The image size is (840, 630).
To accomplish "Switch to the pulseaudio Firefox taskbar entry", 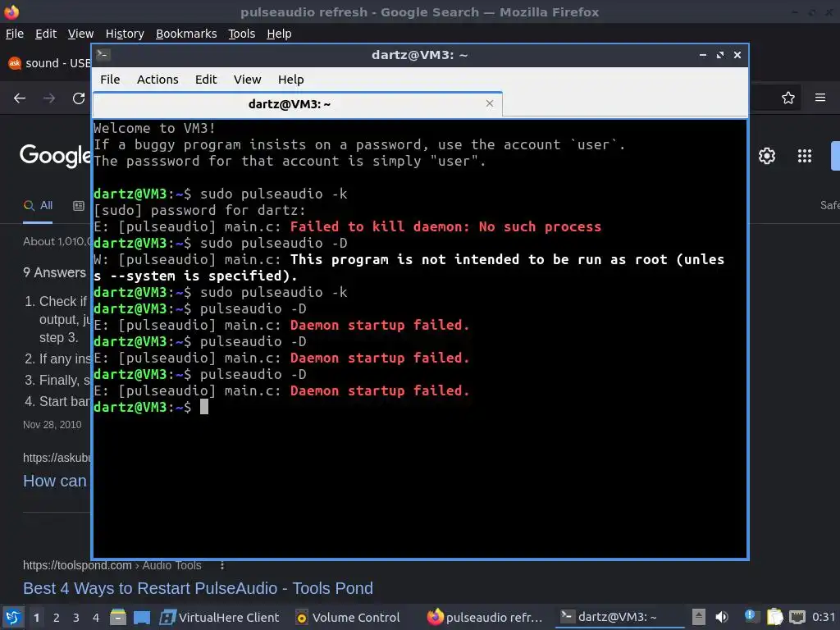I will coord(485,618).
